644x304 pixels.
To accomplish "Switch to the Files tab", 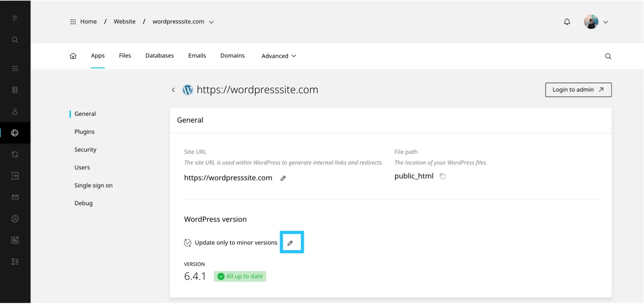I will [x=125, y=56].
